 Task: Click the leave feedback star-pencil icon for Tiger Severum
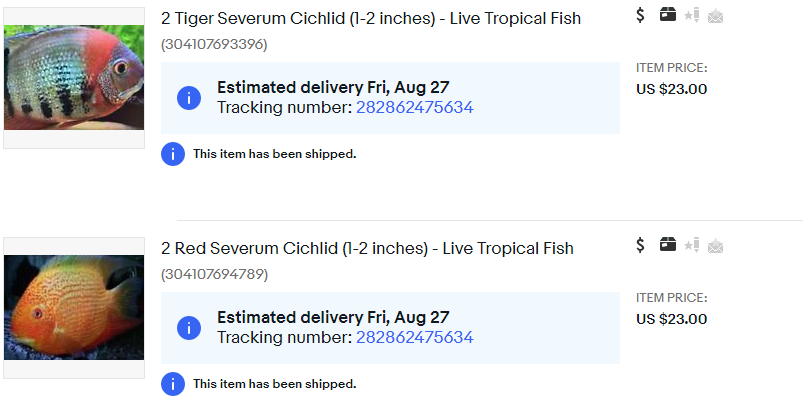692,15
